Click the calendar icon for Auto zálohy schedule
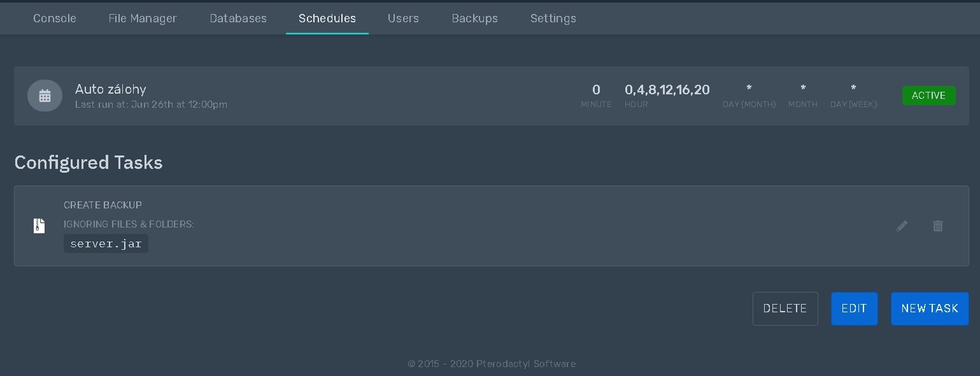980x376 pixels. [45, 96]
